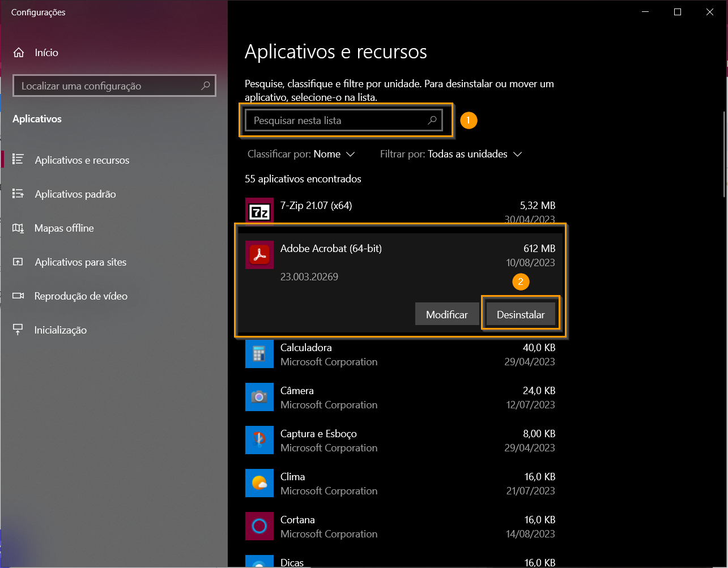
Task: Open Aplicativos padrão section
Action: pyautogui.click(x=113, y=194)
